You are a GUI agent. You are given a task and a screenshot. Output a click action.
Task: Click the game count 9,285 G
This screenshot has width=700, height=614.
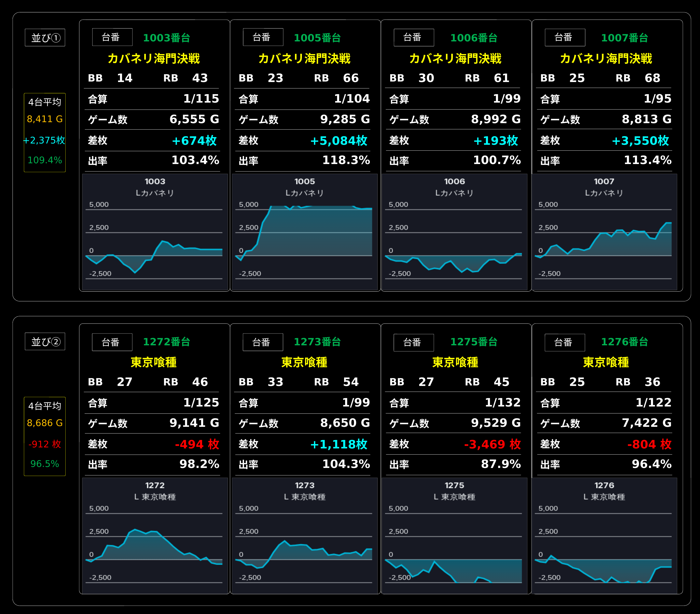pyautogui.click(x=345, y=119)
